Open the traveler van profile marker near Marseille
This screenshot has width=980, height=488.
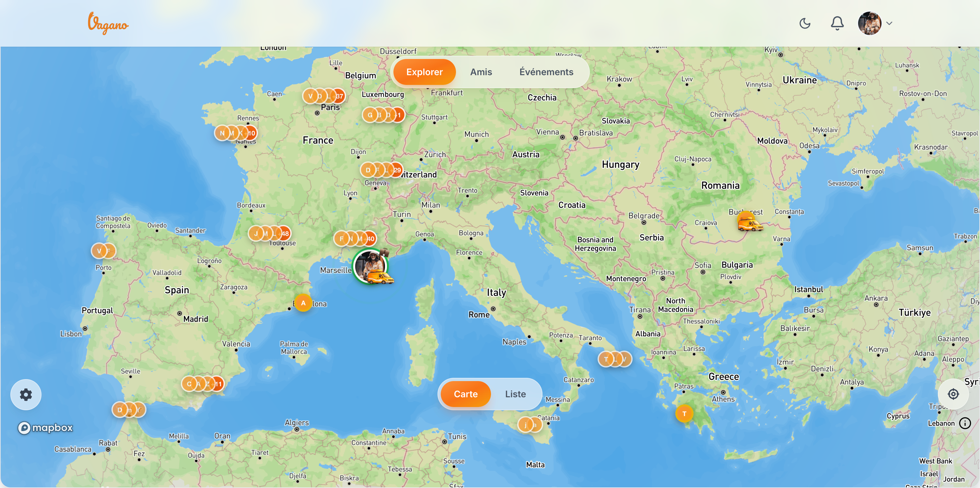[x=370, y=267]
